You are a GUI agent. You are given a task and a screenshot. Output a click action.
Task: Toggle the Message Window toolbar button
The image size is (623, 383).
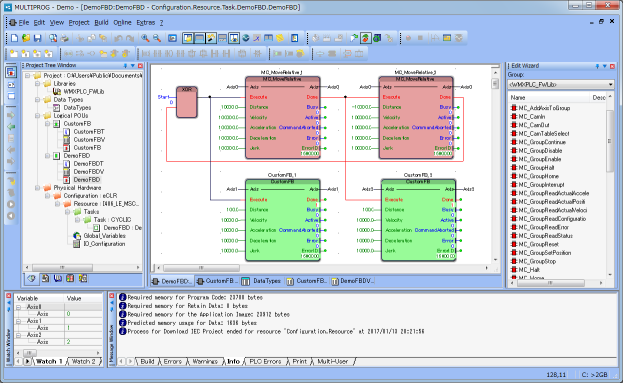click(x=199, y=38)
